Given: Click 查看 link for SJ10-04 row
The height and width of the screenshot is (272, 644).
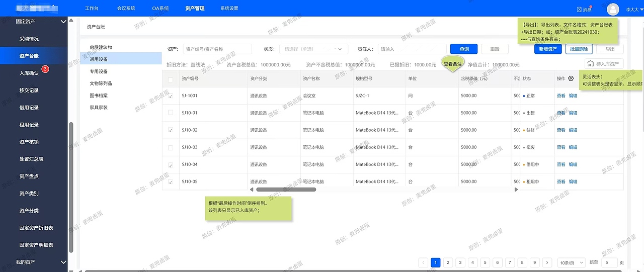Looking at the screenshot, I should coord(561,164).
